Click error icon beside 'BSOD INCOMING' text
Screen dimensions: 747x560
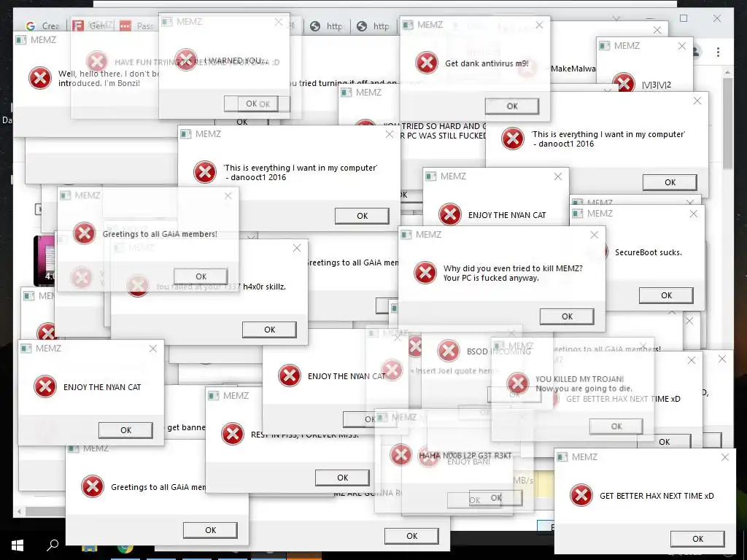point(449,351)
